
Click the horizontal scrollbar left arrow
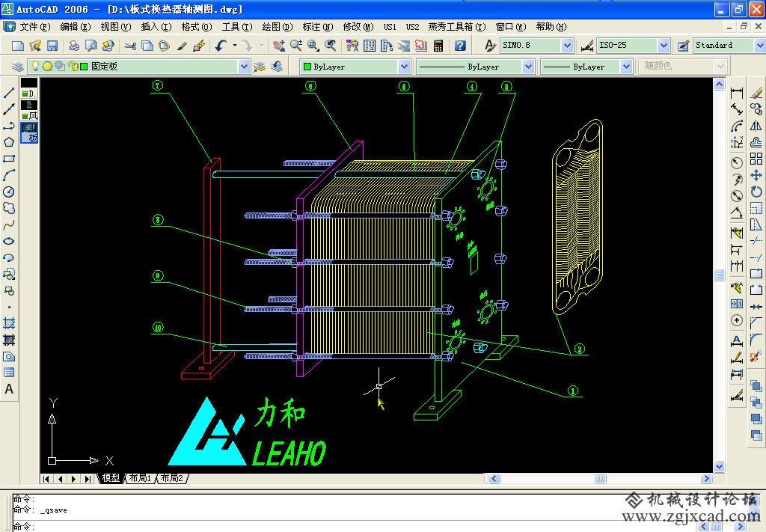494,478
